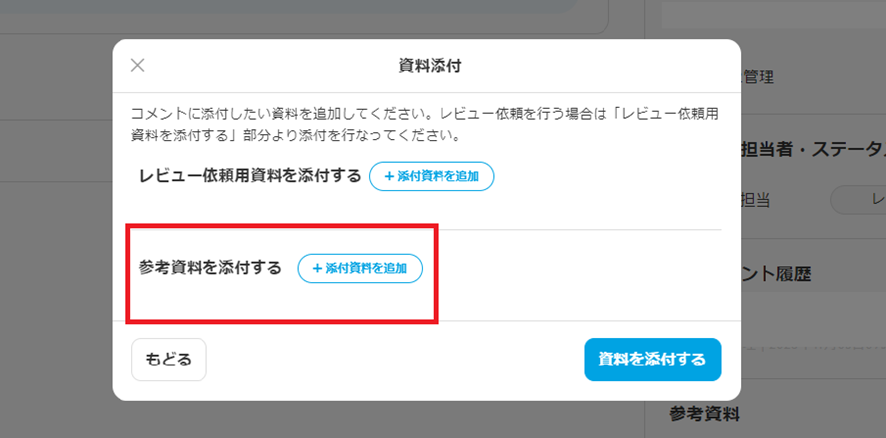Click the plus icon beside 参考資料を添付する
The width and height of the screenshot is (886, 438).
pos(318,269)
